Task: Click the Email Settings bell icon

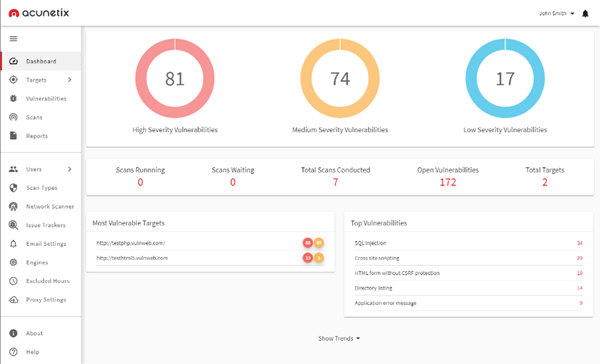Action: 13,244
